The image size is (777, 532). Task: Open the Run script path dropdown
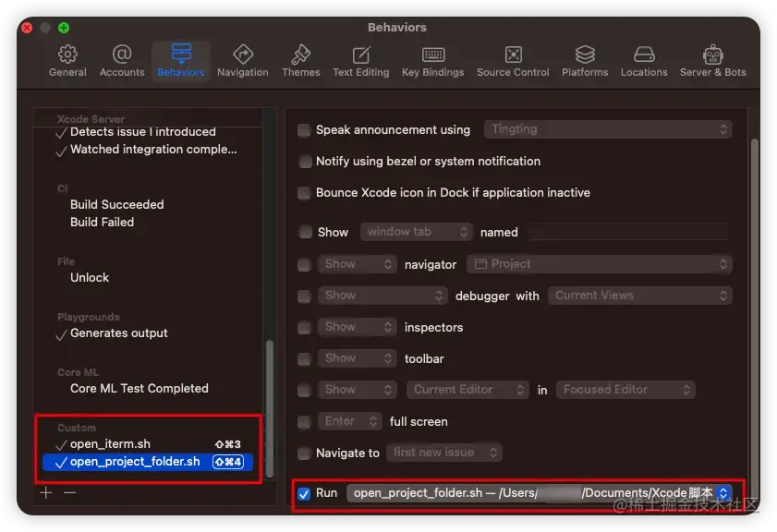click(x=540, y=493)
